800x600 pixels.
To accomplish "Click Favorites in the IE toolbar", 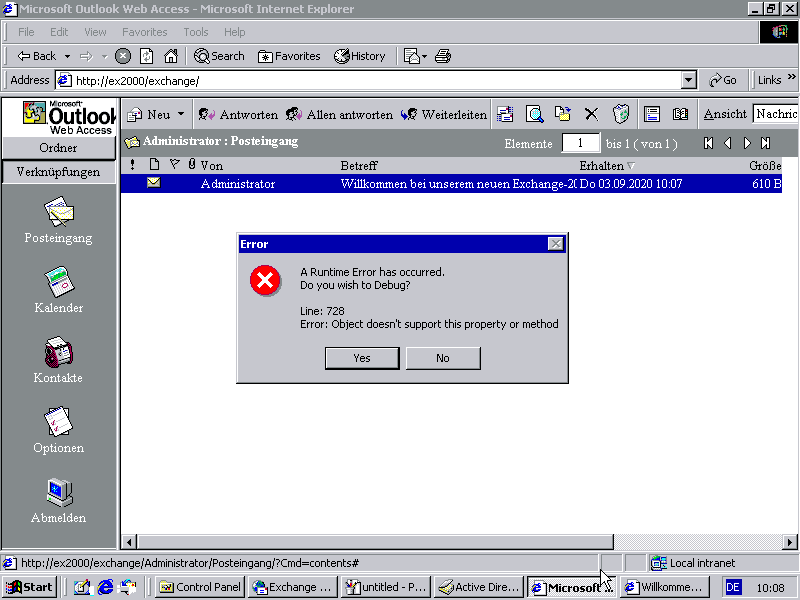I will pyautogui.click(x=289, y=56).
